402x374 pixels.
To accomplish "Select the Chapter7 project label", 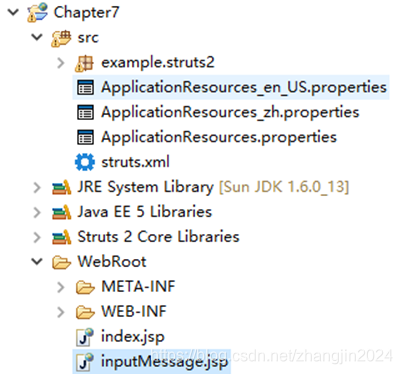I will (x=86, y=13).
